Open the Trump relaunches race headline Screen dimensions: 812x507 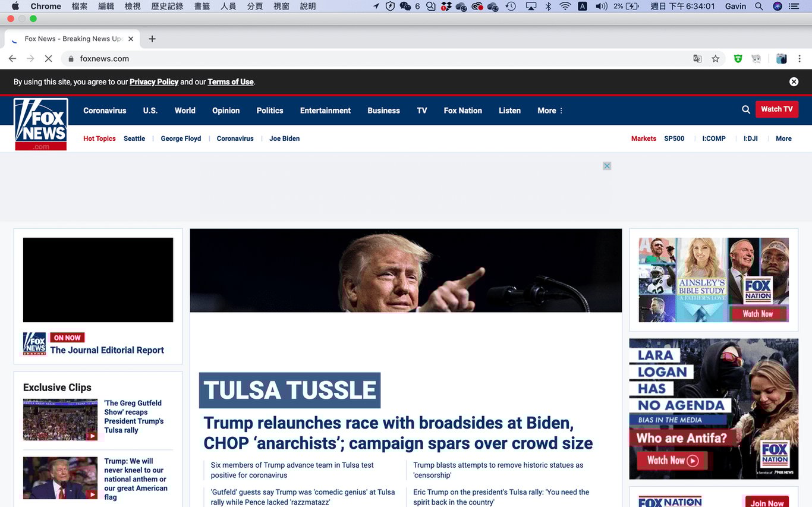tap(398, 433)
